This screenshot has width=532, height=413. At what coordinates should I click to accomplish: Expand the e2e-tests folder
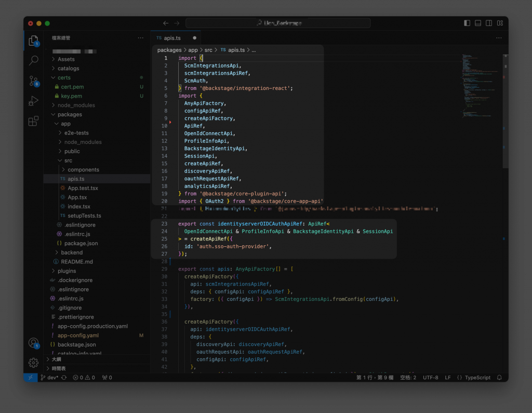click(97, 132)
